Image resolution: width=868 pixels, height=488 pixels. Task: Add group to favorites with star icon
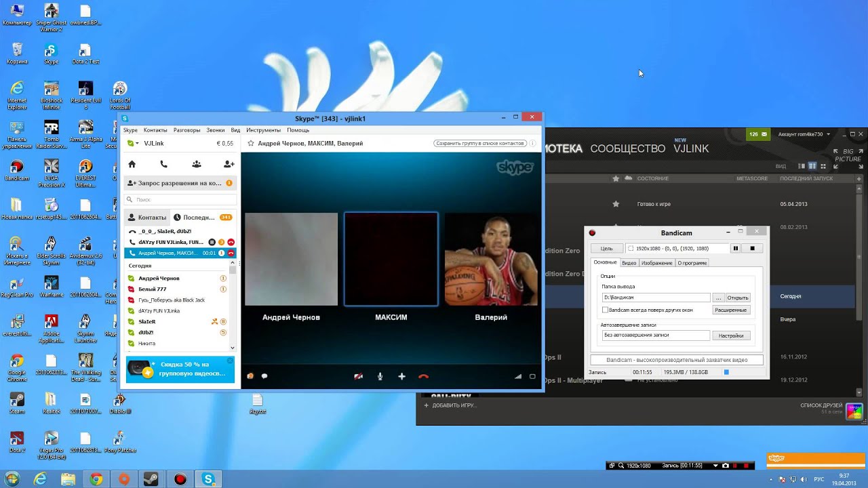tap(251, 144)
